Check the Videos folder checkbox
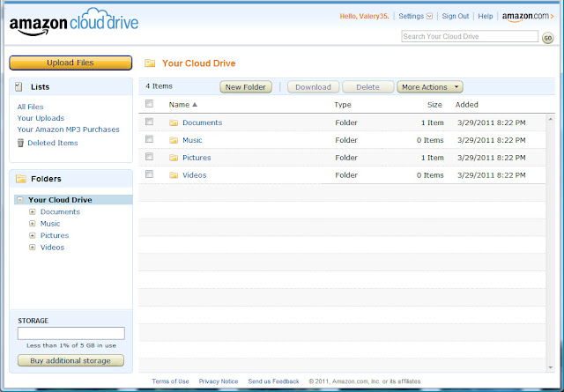 [x=149, y=174]
